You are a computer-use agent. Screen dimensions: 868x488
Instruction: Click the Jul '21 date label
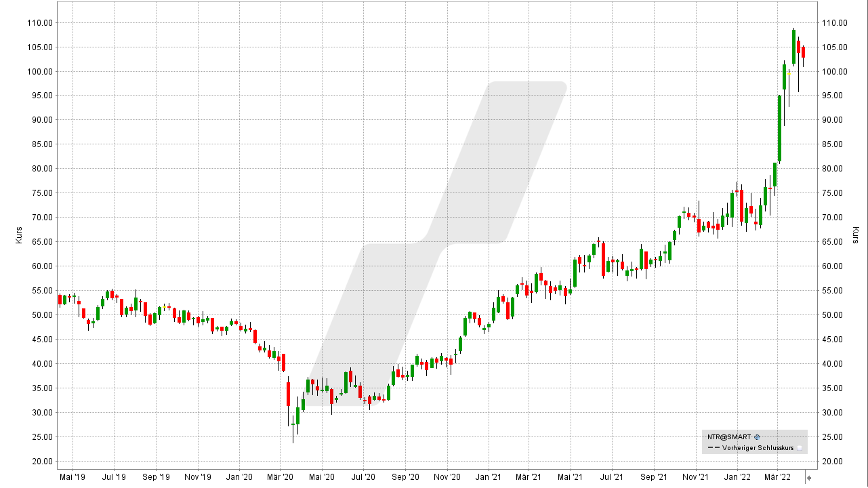[x=612, y=477]
